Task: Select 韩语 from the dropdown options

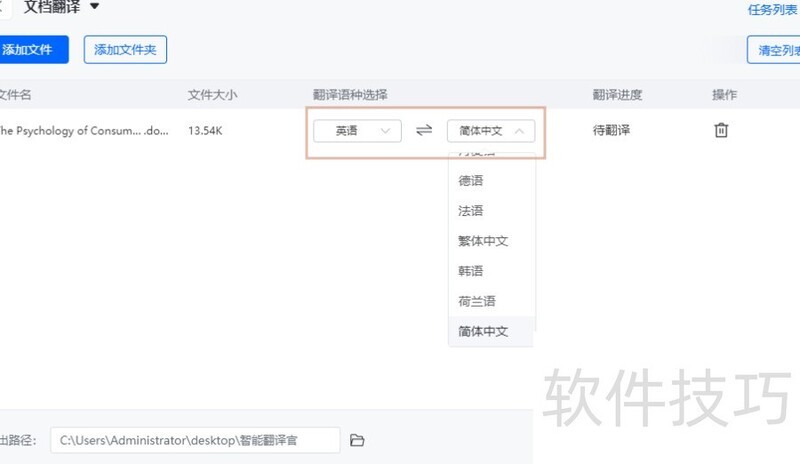Action: click(471, 271)
